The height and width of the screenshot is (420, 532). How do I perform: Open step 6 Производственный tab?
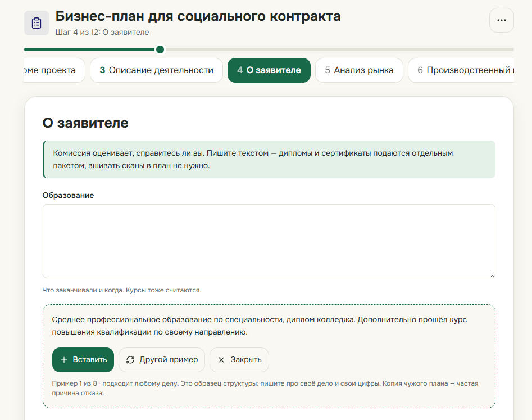(x=461, y=70)
